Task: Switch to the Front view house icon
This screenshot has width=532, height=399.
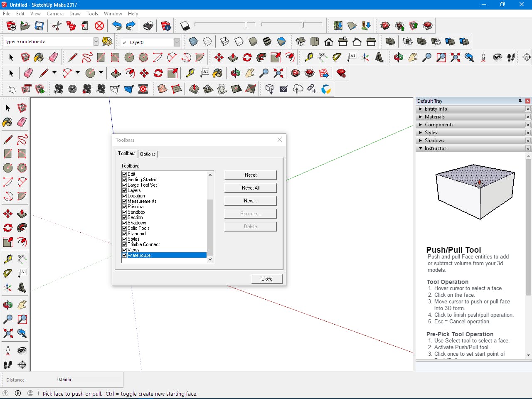Action: [x=329, y=42]
